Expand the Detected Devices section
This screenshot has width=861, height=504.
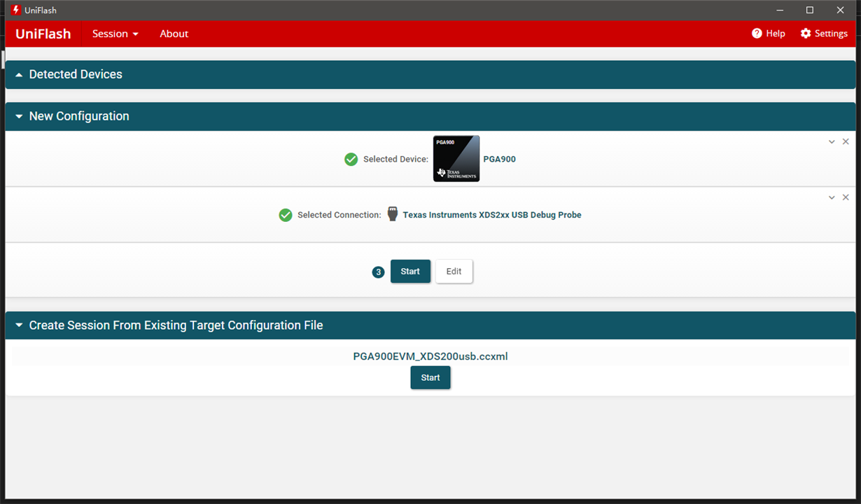coord(430,74)
